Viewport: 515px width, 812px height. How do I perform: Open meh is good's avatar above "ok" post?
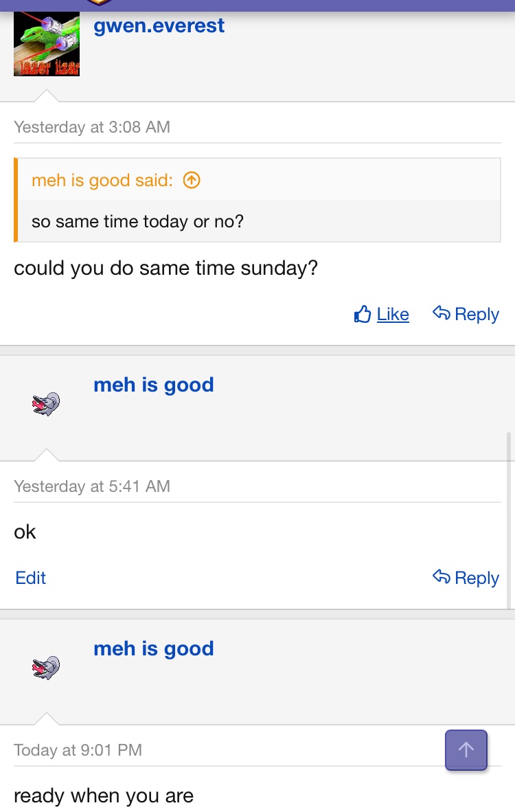tap(46, 404)
